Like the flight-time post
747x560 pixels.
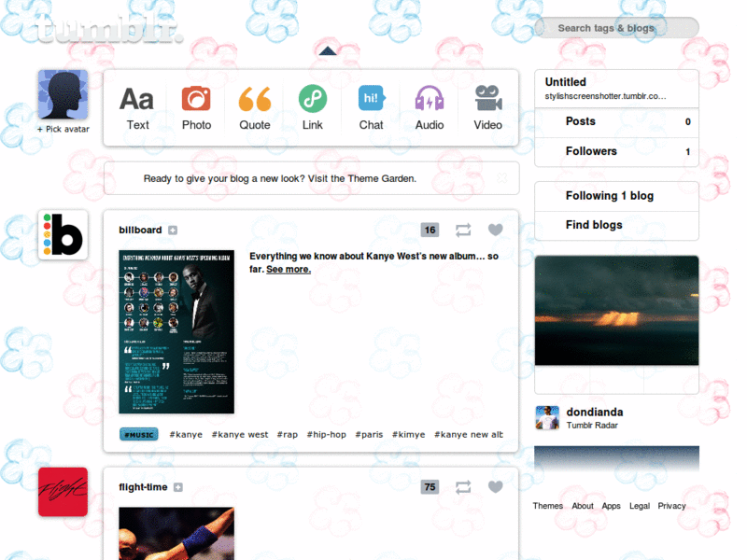pyautogui.click(x=496, y=487)
